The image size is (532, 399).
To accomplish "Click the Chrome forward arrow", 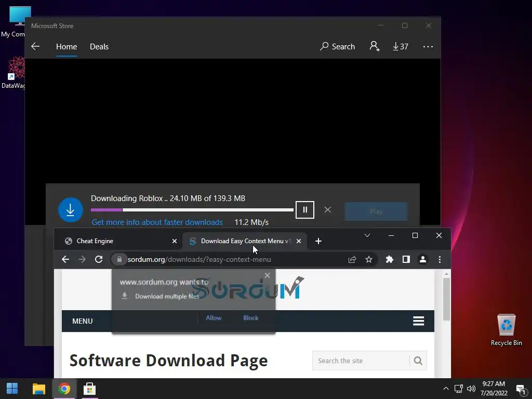I will pyautogui.click(x=82, y=260).
